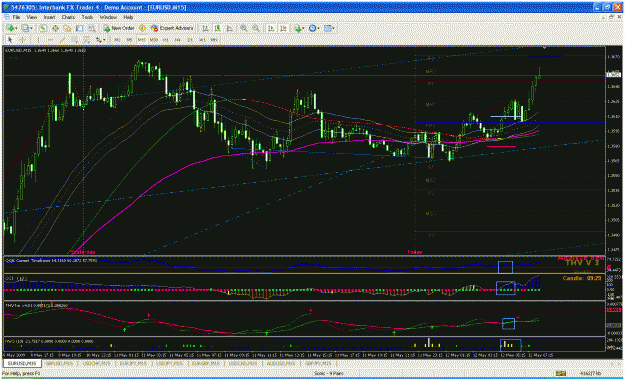This screenshot has width=625, height=379.
Task: Open the File menu
Action: pos(16,18)
